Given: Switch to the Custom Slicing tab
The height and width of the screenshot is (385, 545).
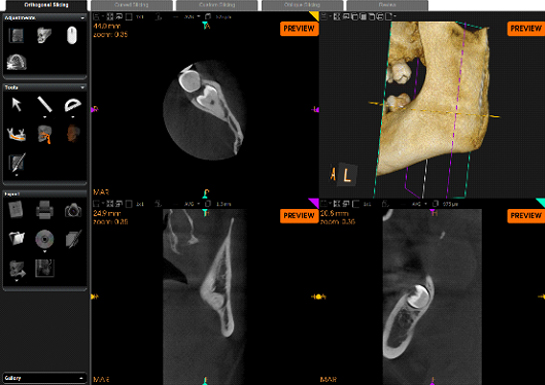Looking at the screenshot, I should tap(217, 5).
